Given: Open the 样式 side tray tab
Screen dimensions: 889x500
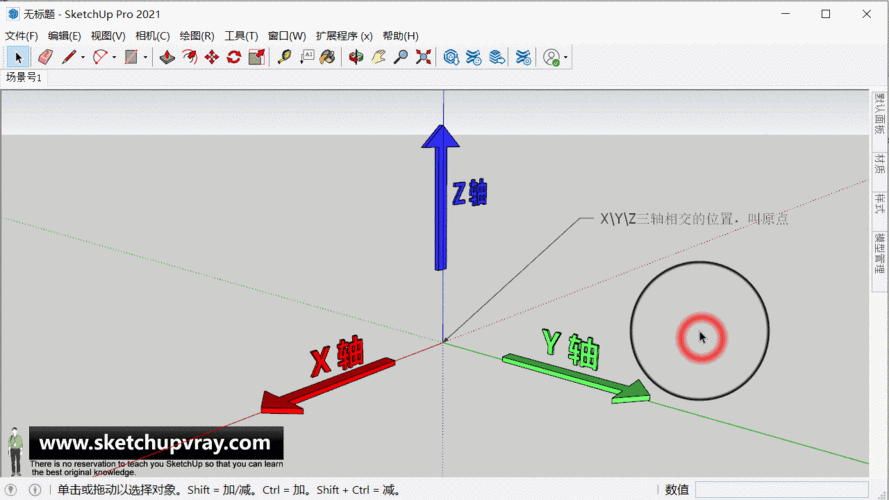Looking at the screenshot, I should point(879,203).
